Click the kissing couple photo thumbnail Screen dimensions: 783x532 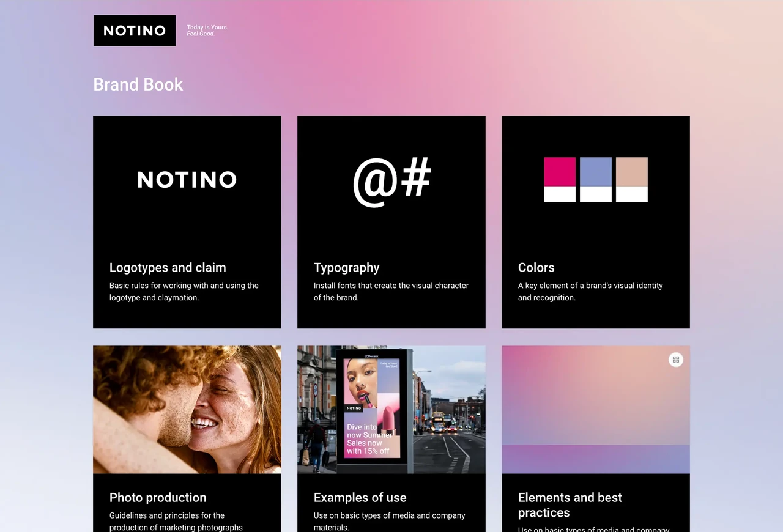tap(187, 410)
